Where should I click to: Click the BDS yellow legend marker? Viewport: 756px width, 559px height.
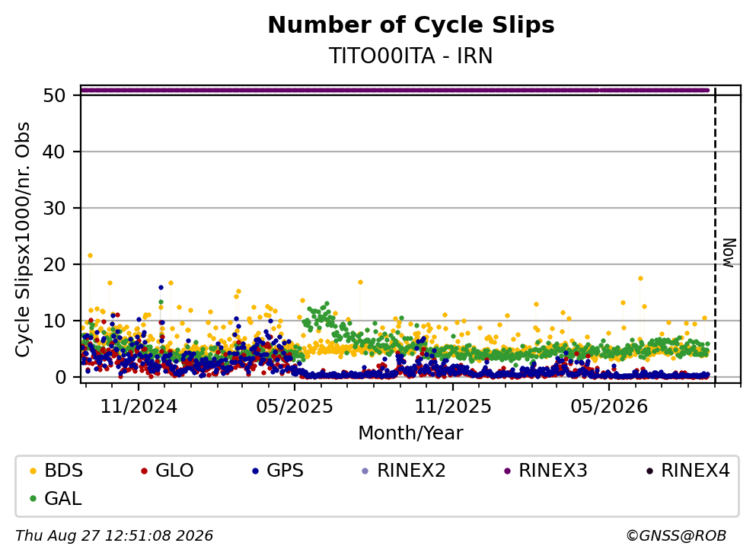tap(33, 471)
